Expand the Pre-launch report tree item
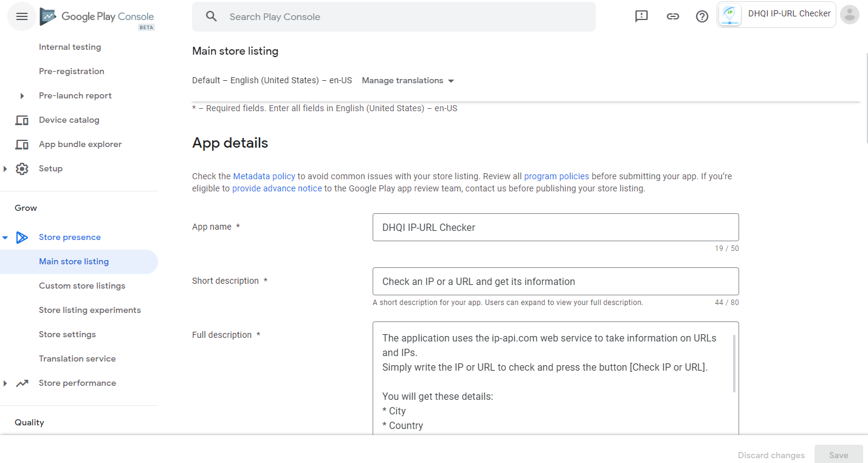868x463 pixels. pyautogui.click(x=22, y=96)
